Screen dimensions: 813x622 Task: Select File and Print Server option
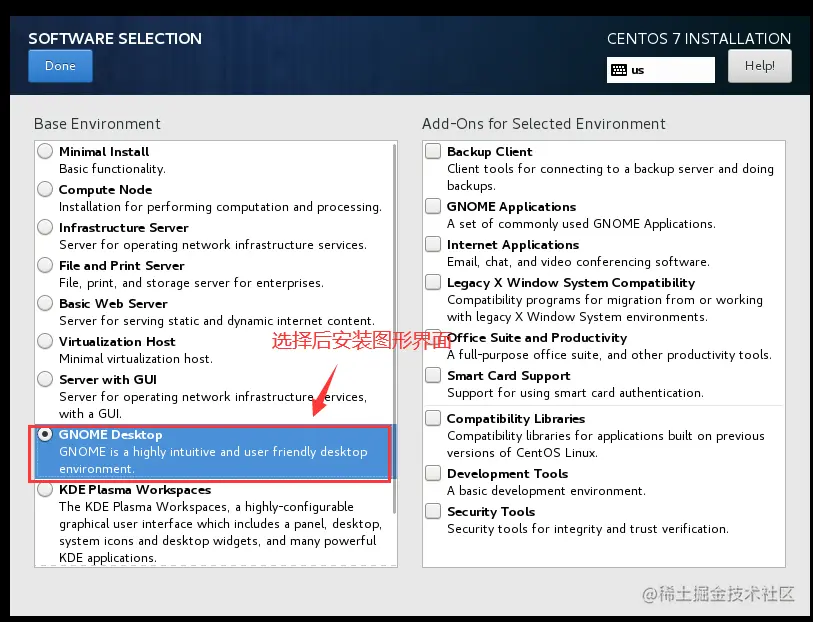click(x=45, y=265)
